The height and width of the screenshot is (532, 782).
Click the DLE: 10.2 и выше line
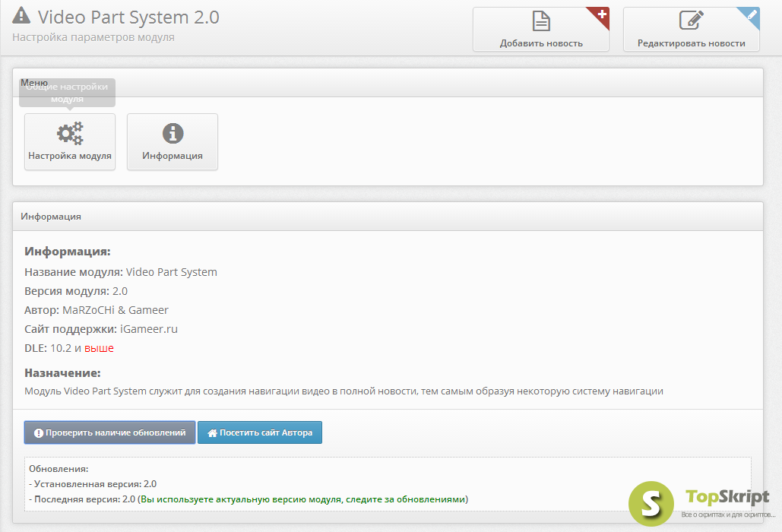(69, 348)
